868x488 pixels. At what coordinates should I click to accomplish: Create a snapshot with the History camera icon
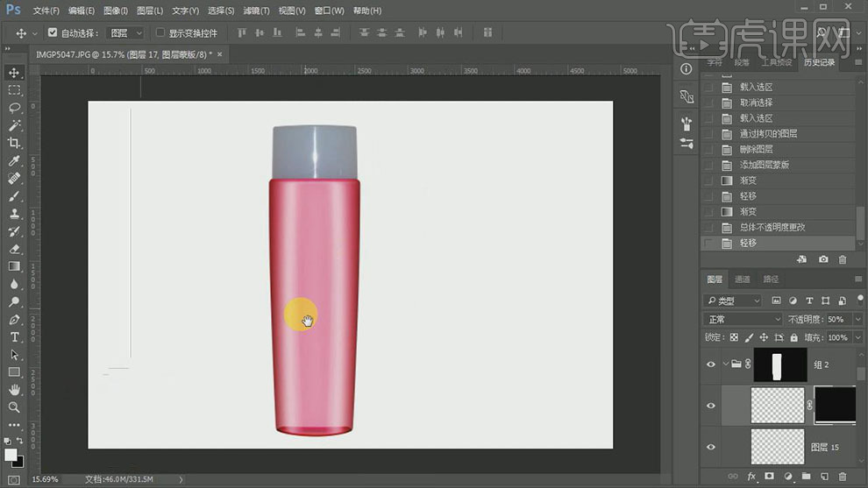pyautogui.click(x=823, y=260)
